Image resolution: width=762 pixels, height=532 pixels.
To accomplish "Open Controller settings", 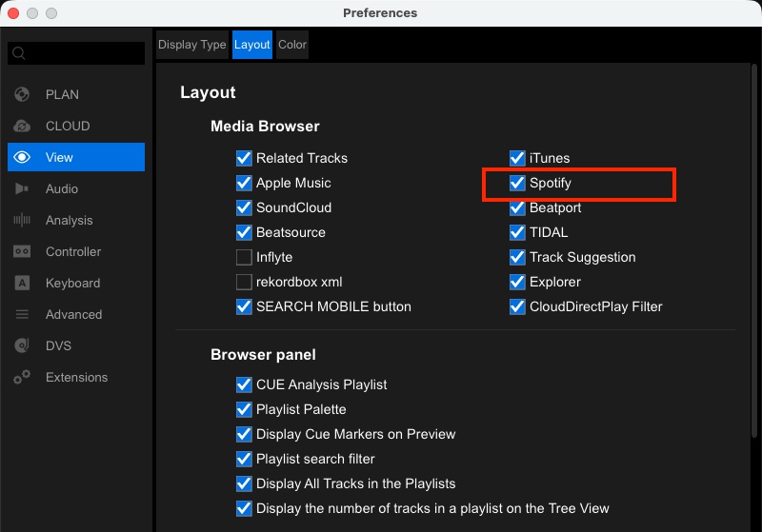I will coord(73,251).
